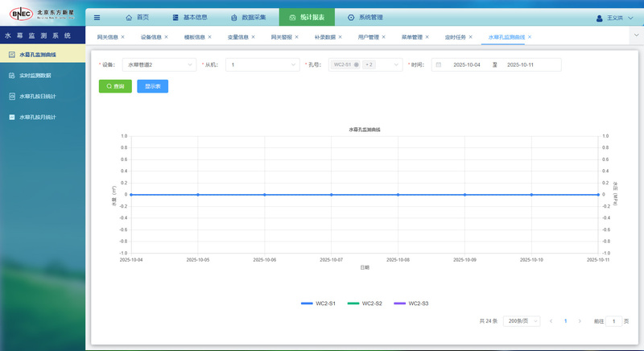644x351 pixels.
Task: Click the user avatar icon for 王义洪
Action: [x=599, y=18]
